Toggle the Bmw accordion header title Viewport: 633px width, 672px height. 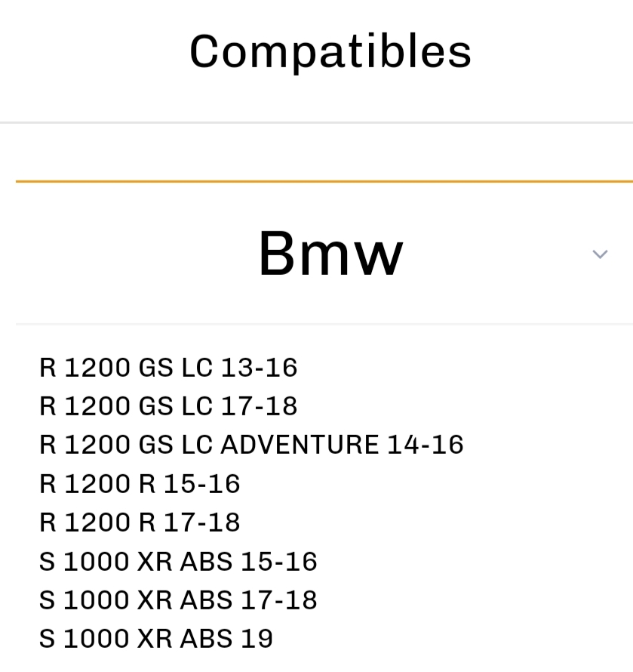click(x=330, y=254)
